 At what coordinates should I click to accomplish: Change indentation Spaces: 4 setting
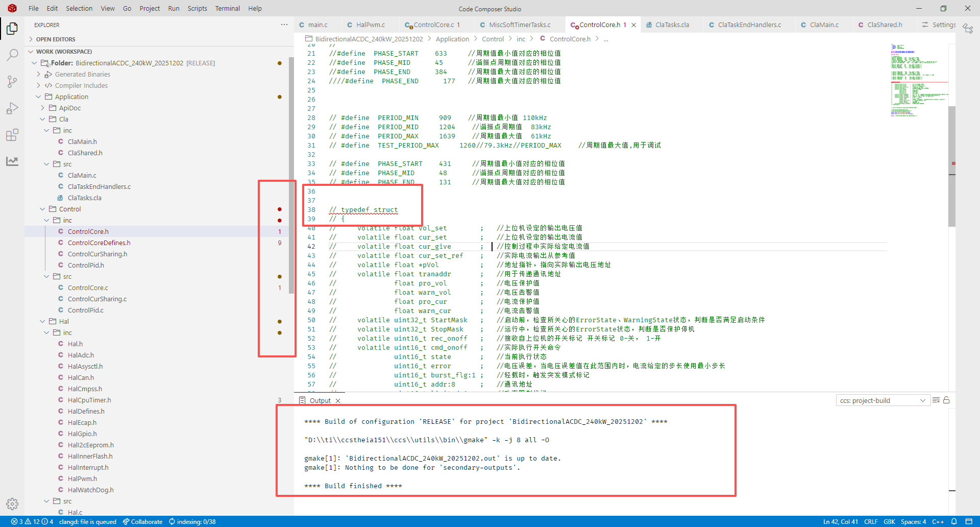914,521
